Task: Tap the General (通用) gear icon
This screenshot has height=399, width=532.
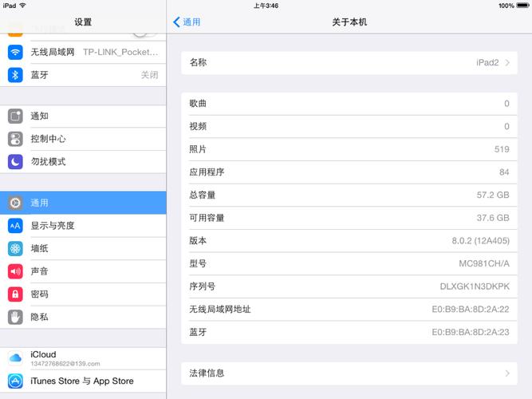Action: coord(15,203)
